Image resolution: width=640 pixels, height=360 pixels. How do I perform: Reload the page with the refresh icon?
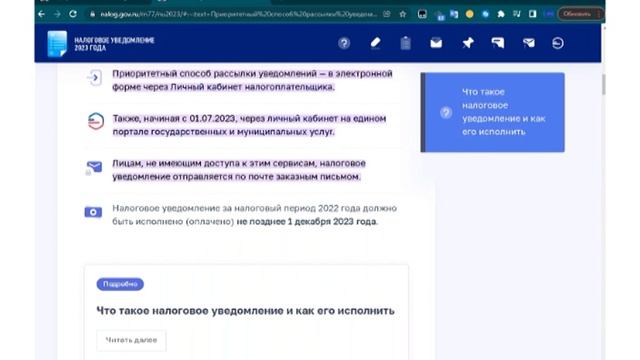[73, 14]
